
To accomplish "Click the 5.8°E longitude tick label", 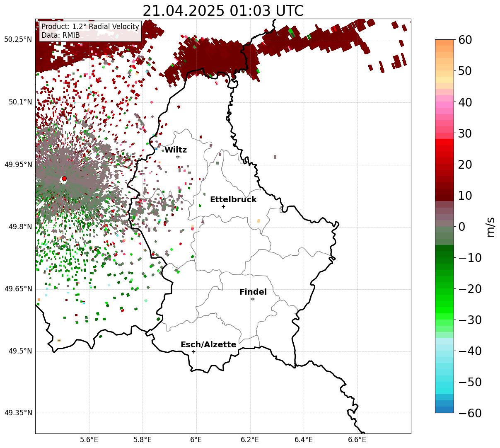I will click(143, 440).
